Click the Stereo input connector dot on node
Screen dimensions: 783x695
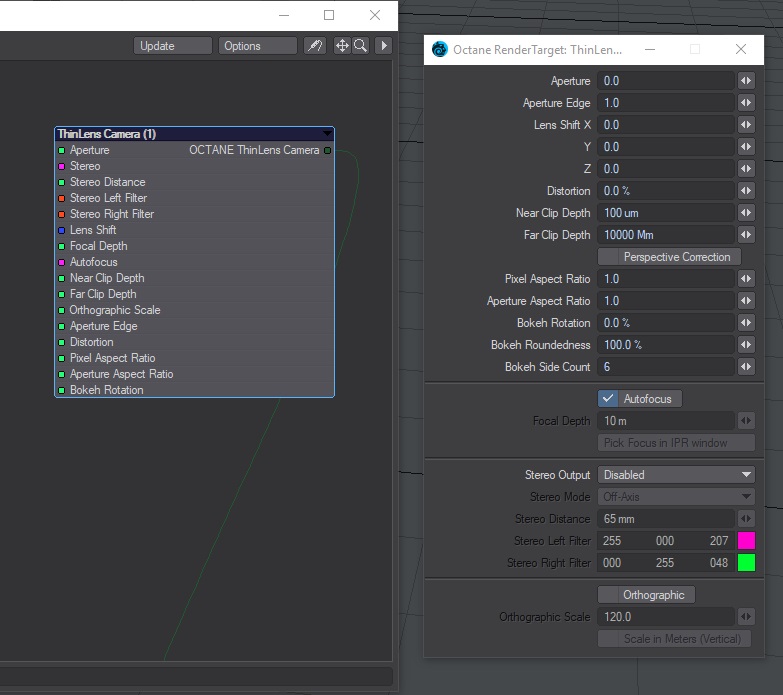(61, 166)
